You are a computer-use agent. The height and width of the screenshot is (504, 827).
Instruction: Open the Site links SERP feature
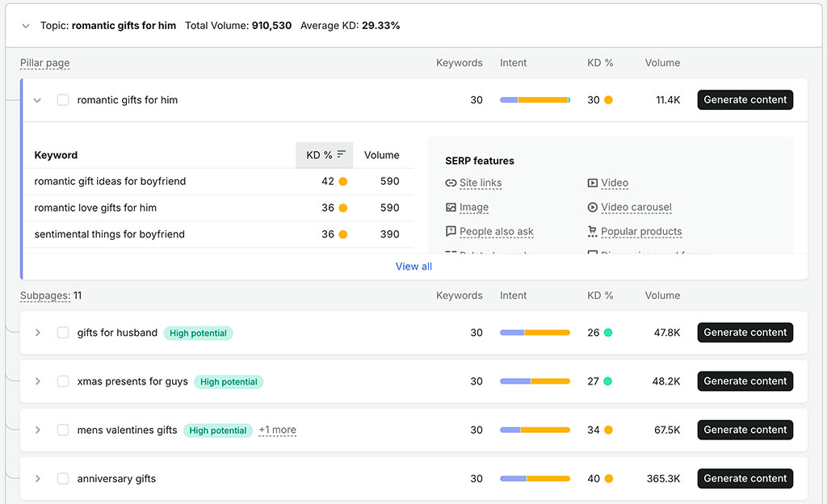(481, 183)
